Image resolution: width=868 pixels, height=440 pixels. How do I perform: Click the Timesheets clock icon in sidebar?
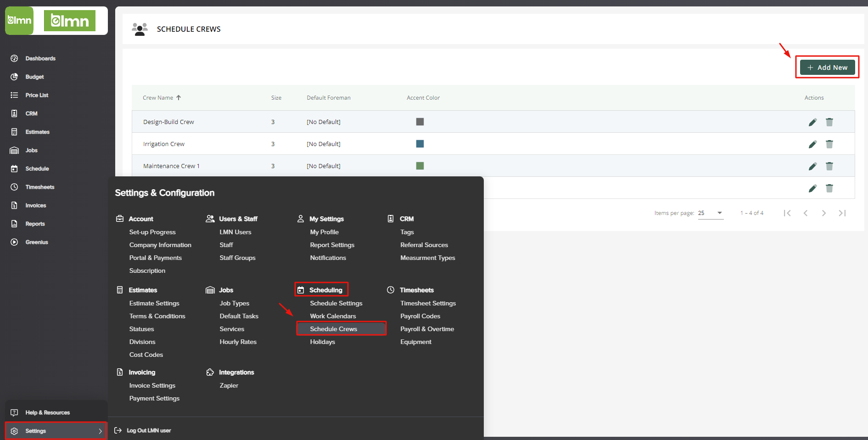click(14, 187)
